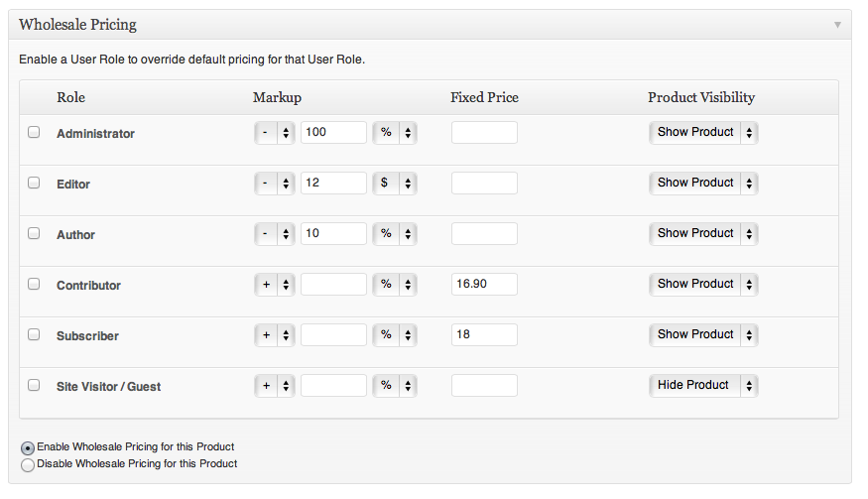Screen dimensions: 868x499
Task: Open Subscriber markup plus sign dropdown
Action: (275, 335)
